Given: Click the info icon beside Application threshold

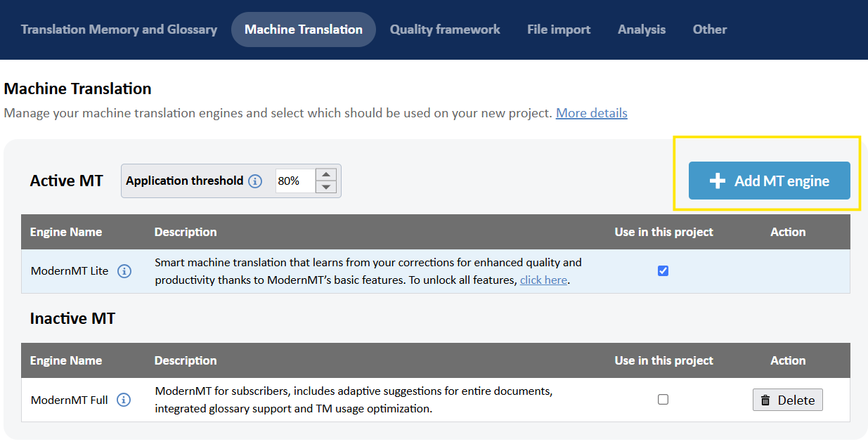Looking at the screenshot, I should coord(254,181).
